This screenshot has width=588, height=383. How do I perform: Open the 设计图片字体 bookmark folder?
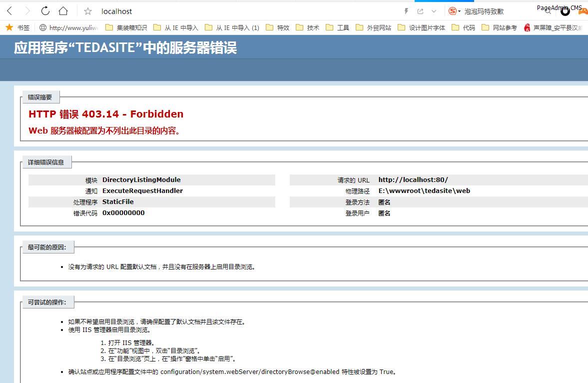[x=421, y=27]
